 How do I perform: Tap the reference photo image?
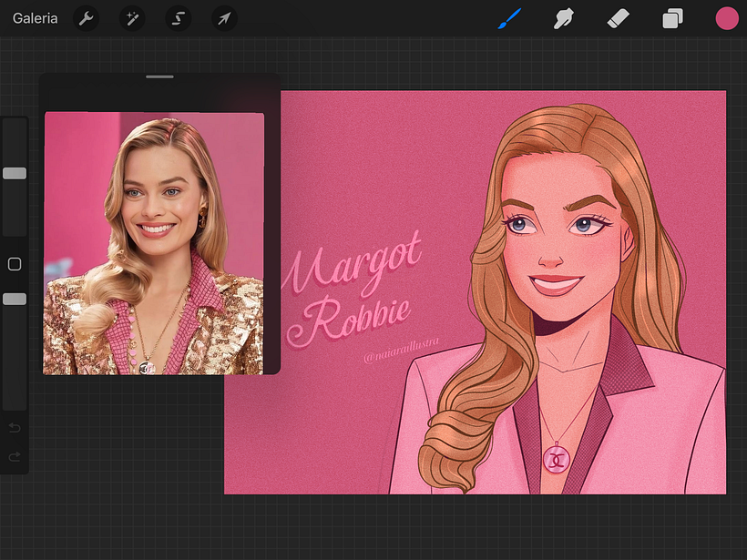[153, 243]
